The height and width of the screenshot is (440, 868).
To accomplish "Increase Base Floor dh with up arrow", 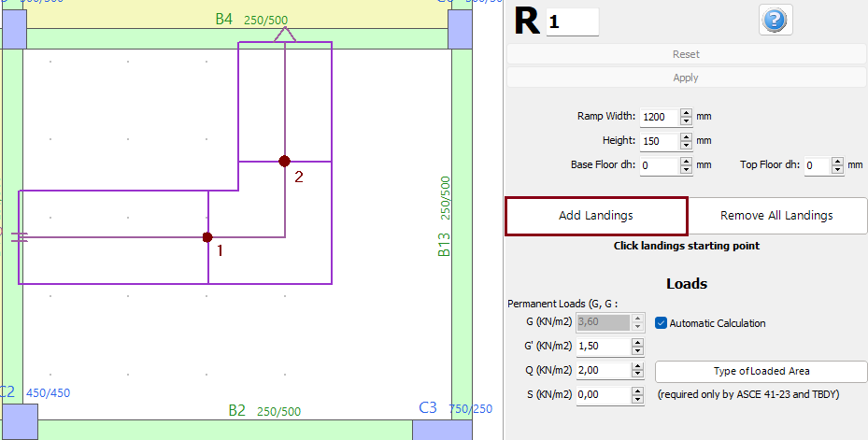I will point(686,161).
